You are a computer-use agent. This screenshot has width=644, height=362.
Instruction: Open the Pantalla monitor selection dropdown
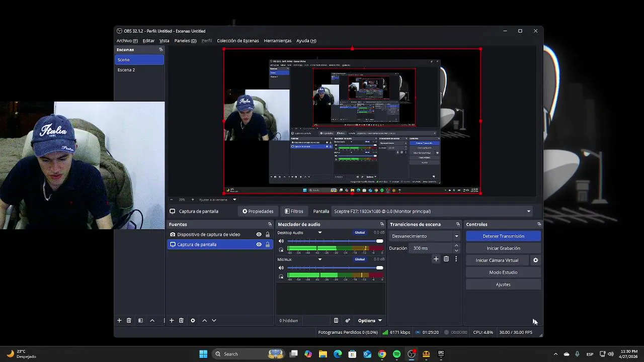(432, 211)
